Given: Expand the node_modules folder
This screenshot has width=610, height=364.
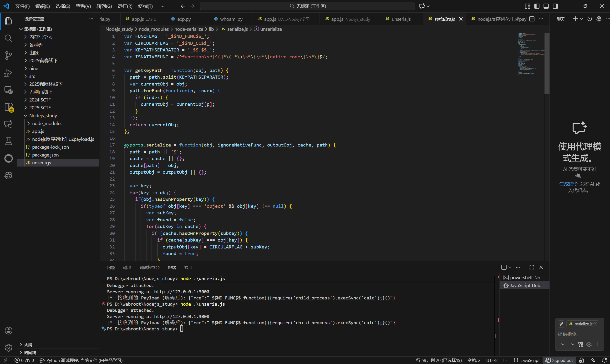Looking at the screenshot, I should (47, 123).
